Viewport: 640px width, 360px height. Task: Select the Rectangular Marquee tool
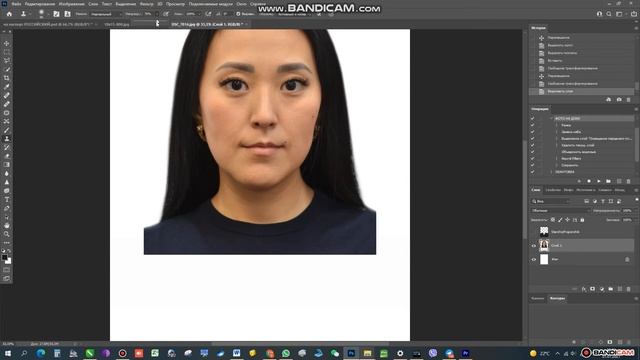coord(7,52)
